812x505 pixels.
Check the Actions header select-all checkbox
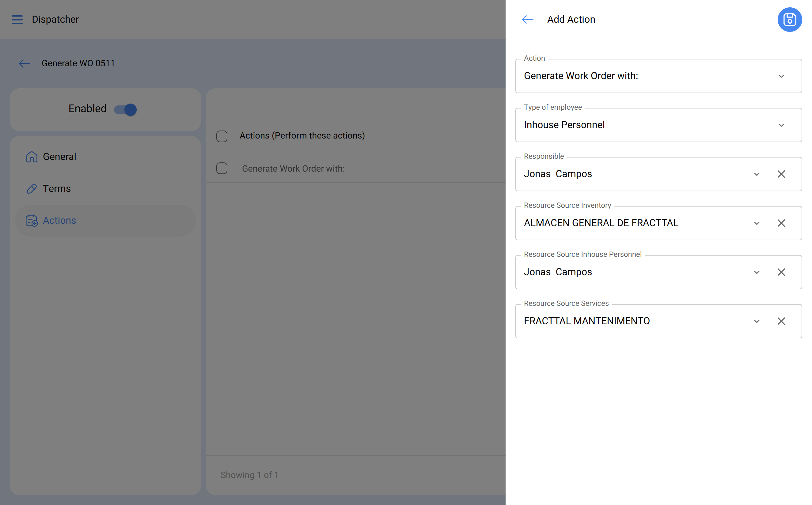pos(222,136)
